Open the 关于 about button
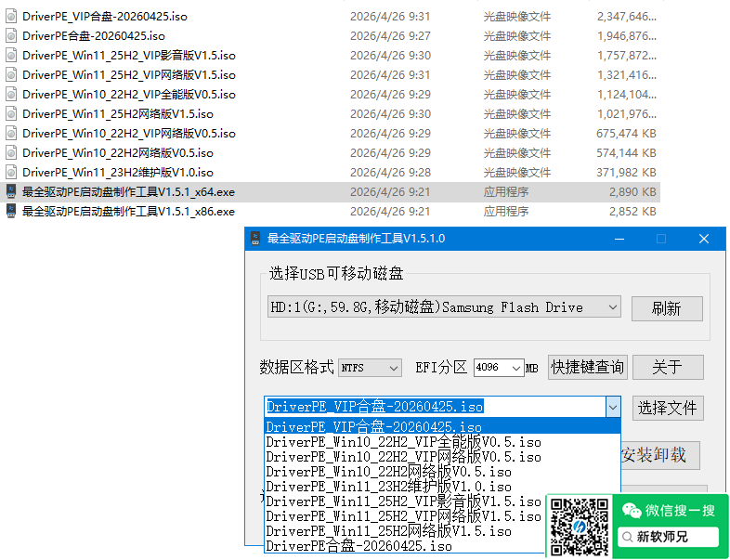Screen dimensions: 730x560 click(667, 367)
